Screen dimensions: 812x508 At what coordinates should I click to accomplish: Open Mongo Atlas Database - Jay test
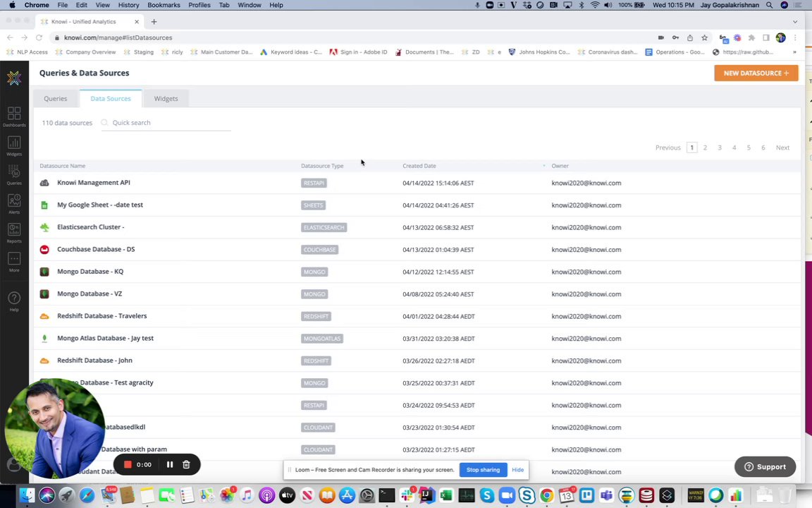coord(105,338)
